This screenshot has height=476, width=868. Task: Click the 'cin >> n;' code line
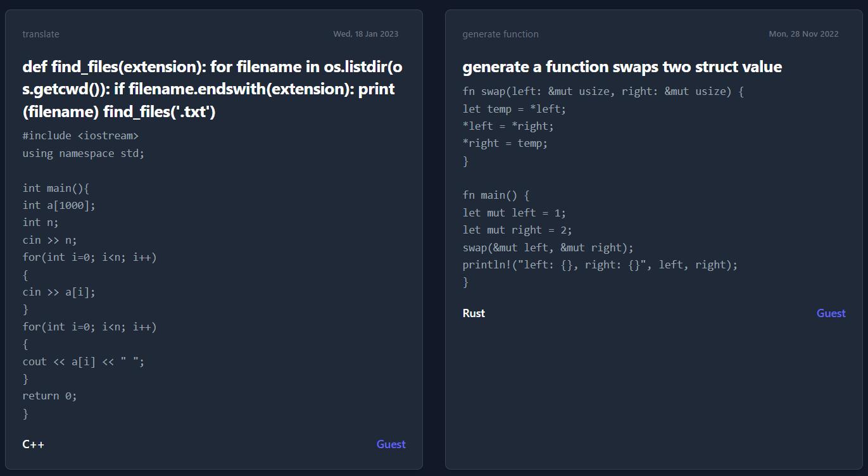tap(49, 240)
